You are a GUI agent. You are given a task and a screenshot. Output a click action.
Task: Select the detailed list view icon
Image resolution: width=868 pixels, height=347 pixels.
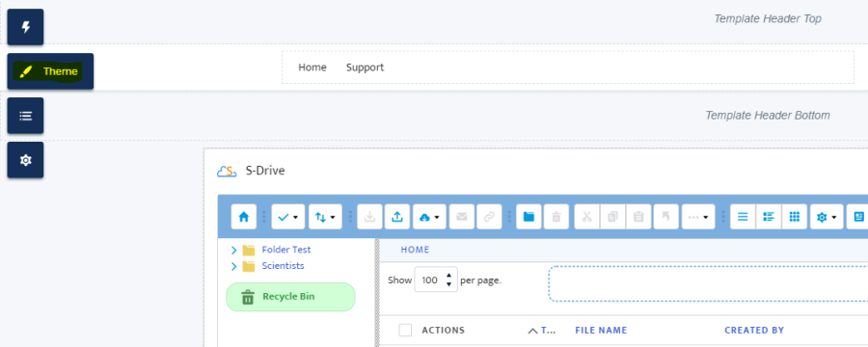pyautogui.click(x=769, y=217)
